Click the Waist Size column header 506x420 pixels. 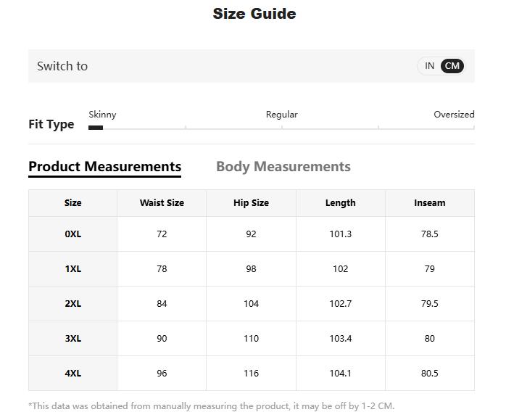coord(162,203)
